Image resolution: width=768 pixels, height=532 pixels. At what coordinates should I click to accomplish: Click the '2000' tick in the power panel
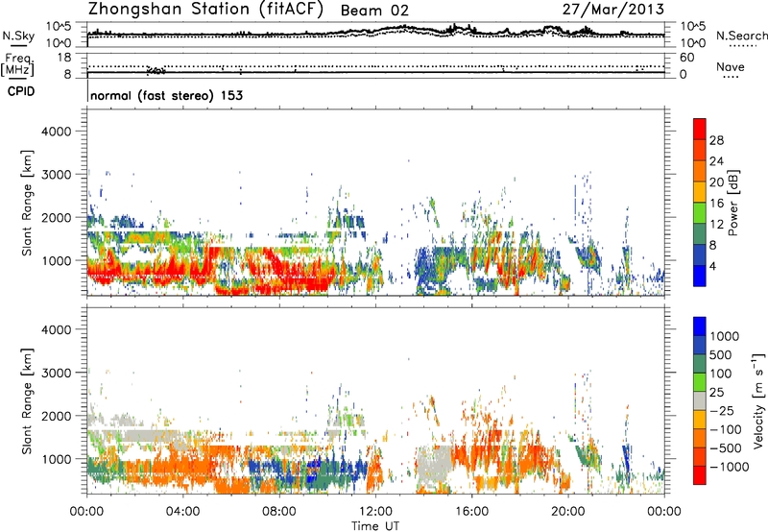(x=56, y=217)
